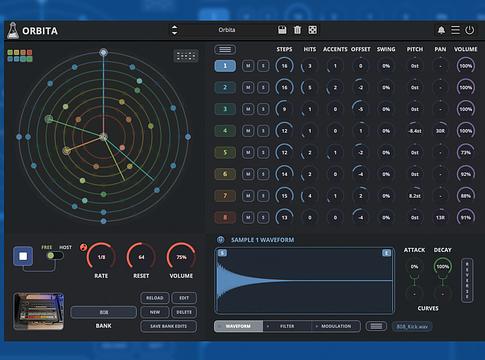Image resolution: width=485 pixels, height=360 pixels.
Task: Click the track 8 Pan knob
Action: coord(440,217)
